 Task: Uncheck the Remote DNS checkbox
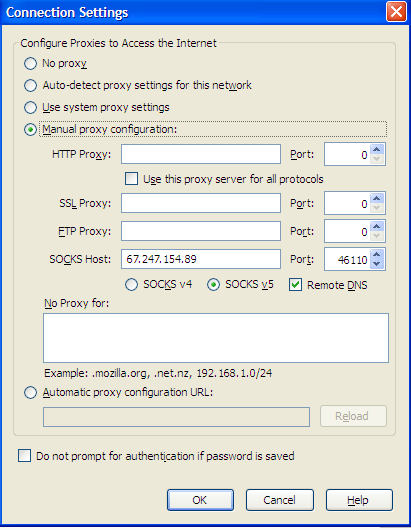[x=295, y=285]
